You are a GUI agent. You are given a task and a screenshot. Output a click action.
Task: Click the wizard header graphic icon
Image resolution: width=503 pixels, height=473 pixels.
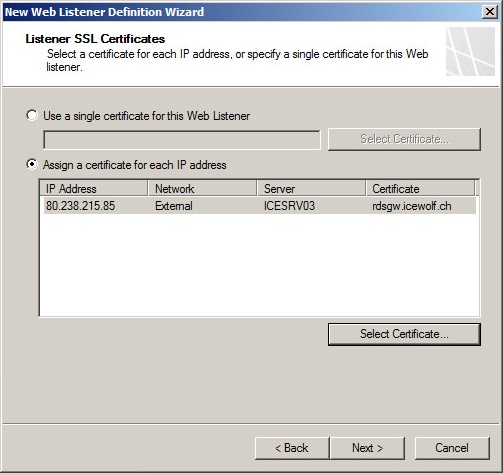click(x=470, y=51)
